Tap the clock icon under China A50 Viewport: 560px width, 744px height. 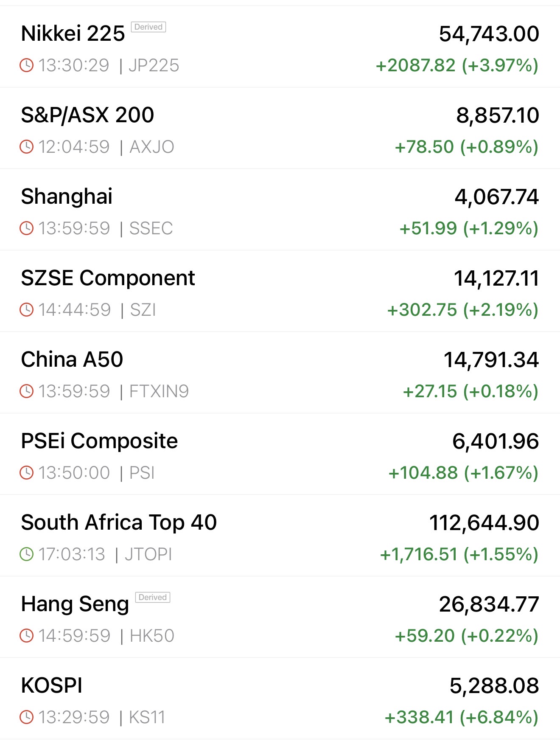point(26,391)
